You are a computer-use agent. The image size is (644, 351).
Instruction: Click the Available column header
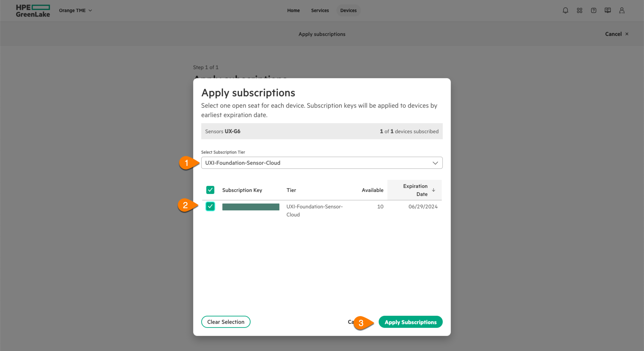click(x=372, y=190)
